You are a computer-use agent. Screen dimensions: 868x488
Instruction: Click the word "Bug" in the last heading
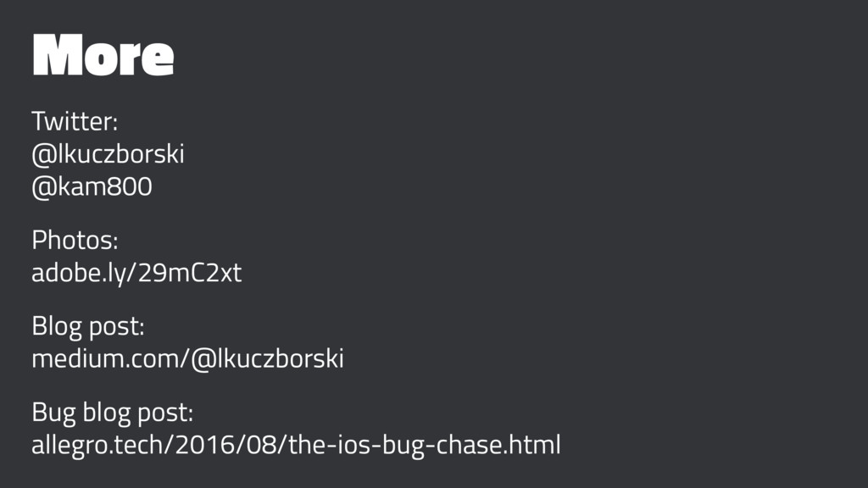(x=53, y=413)
